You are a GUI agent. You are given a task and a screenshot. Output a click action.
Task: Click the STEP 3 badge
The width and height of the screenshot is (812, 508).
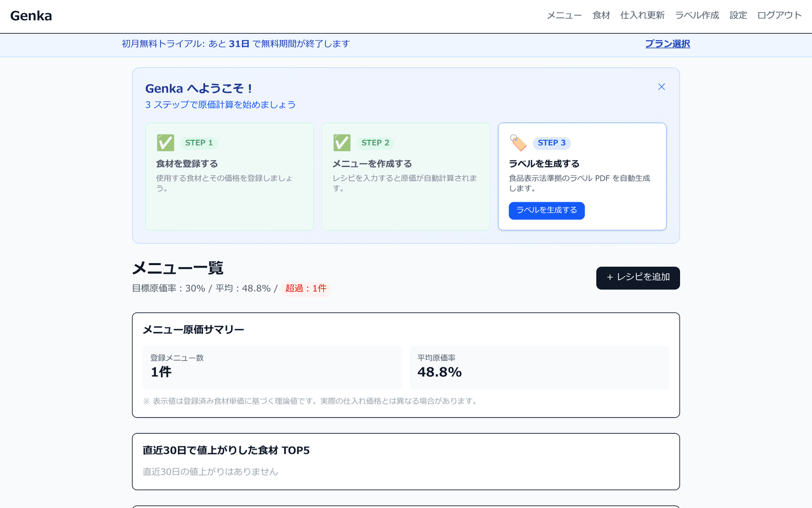point(552,143)
